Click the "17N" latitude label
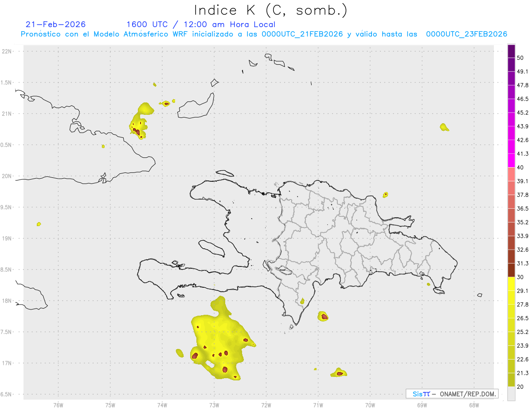The image size is (532, 411). [x=7, y=363]
